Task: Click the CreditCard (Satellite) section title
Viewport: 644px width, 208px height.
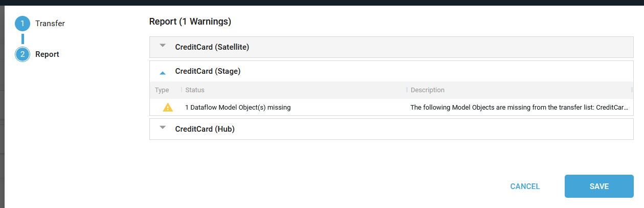Action: (x=212, y=47)
